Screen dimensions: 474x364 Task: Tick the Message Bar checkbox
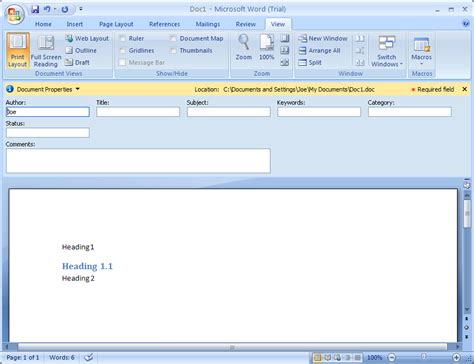point(122,62)
